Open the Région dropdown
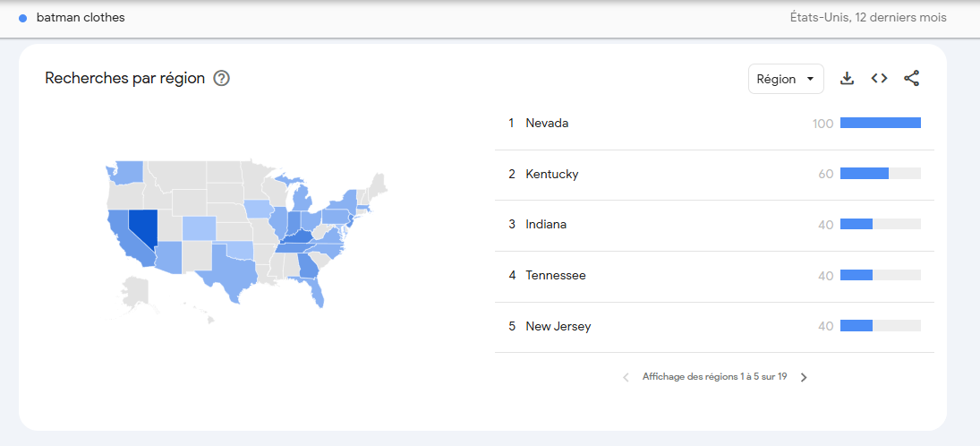The width and height of the screenshot is (980, 446). tap(785, 79)
